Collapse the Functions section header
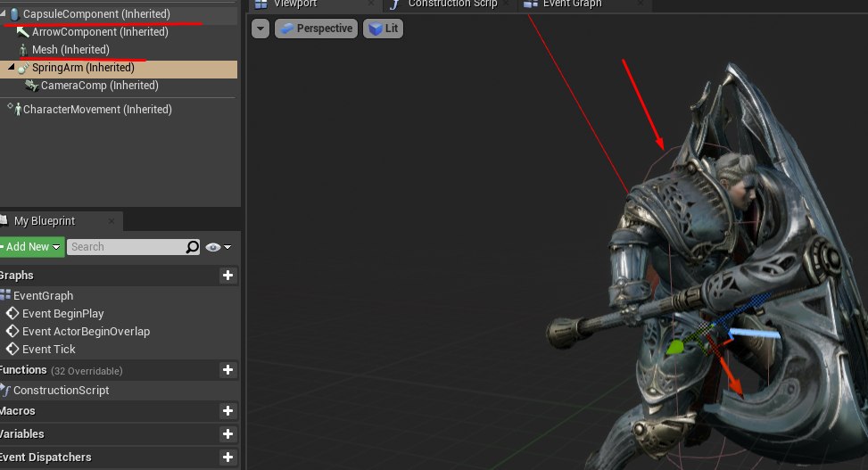 pos(23,370)
